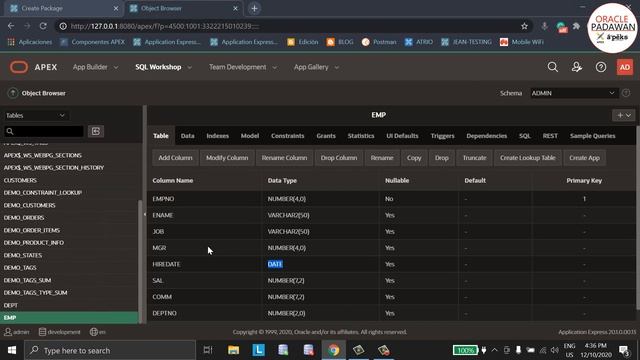Click the browser address bar URL
Viewport: 640px width, 360px height.
[x=165, y=26]
